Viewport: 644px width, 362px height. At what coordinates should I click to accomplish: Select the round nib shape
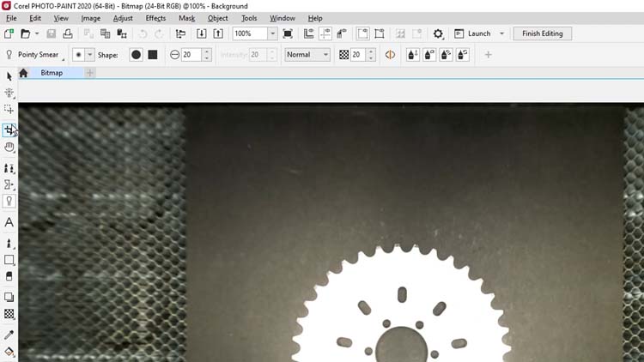click(136, 55)
